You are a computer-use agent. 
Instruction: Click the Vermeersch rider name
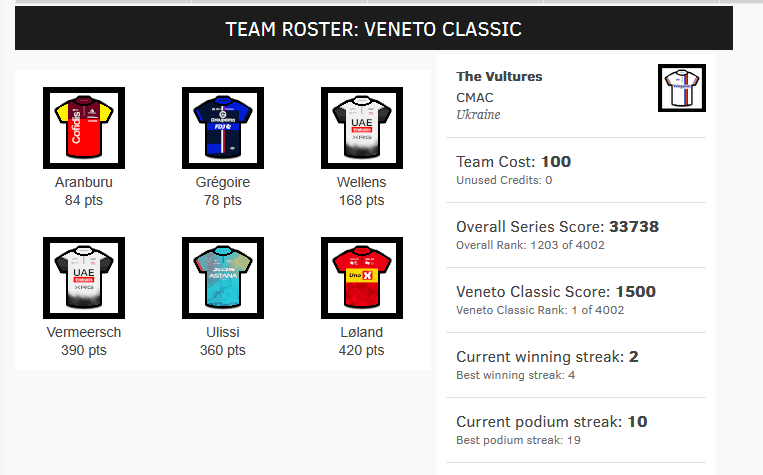coord(84,332)
